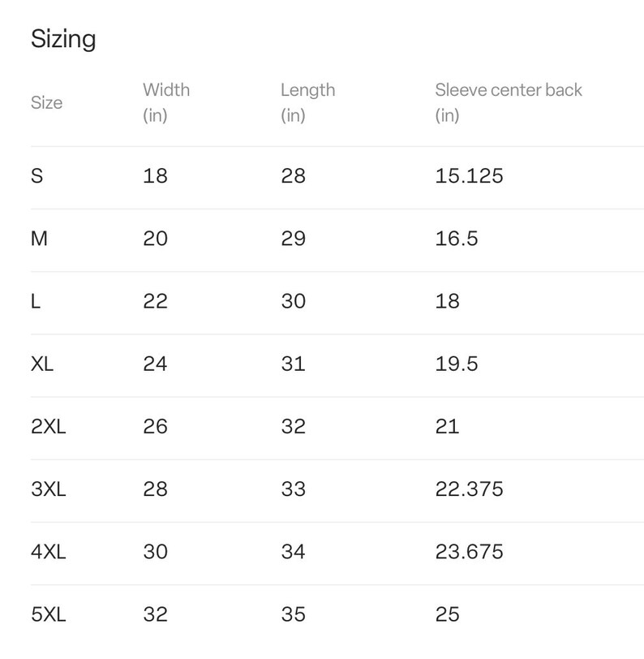The height and width of the screenshot is (659, 644).
Task: Click the 22.375 sleeve value
Action: 469,489
